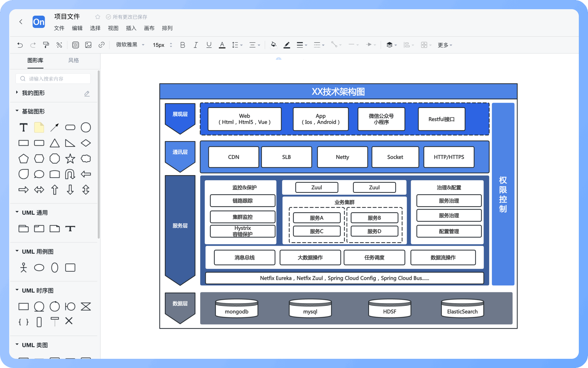Image resolution: width=588 pixels, height=368 pixels.
Task: Click the star favorite icon
Action: pyautogui.click(x=97, y=17)
